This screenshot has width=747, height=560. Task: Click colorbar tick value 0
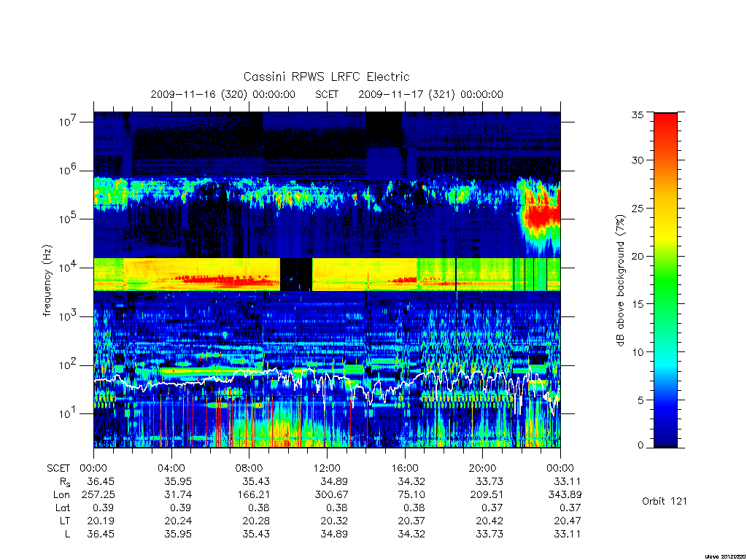pyautogui.click(x=640, y=446)
